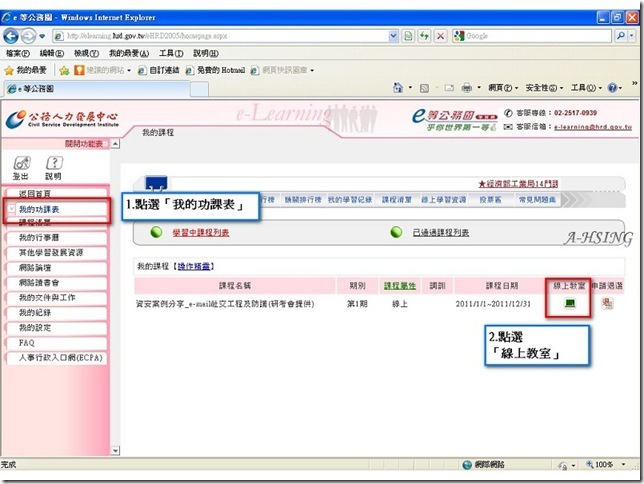Open the 工具(O) command bar dropdown
The height and width of the screenshot is (484, 644).
(x=586, y=88)
